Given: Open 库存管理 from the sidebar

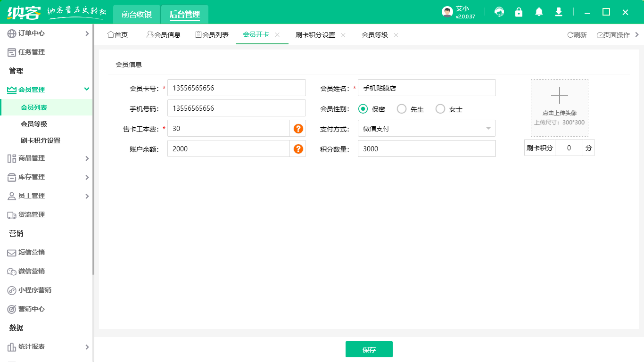Looking at the screenshot, I should (x=11, y=177).
